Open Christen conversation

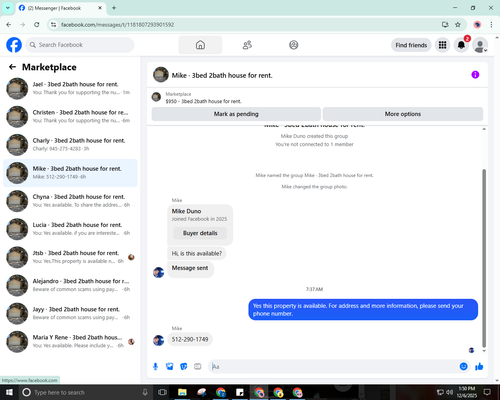pyautogui.click(x=70, y=117)
